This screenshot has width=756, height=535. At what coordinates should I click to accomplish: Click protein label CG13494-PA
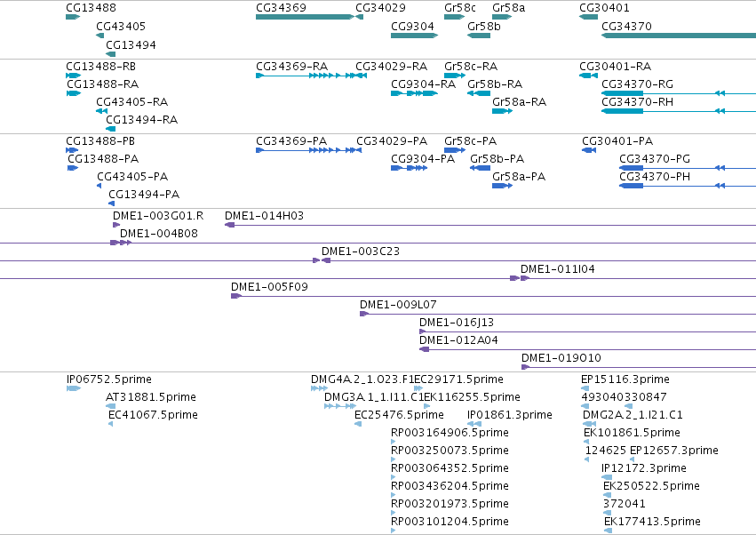144,195
